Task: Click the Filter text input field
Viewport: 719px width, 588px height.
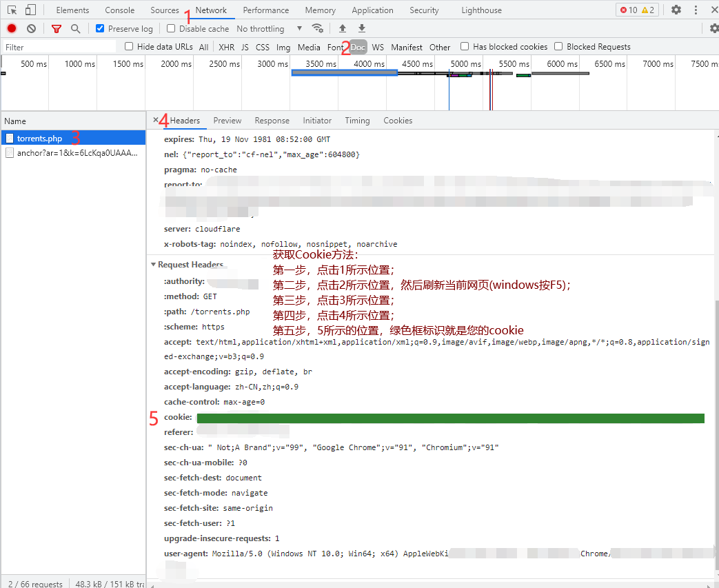Action: 59,48
